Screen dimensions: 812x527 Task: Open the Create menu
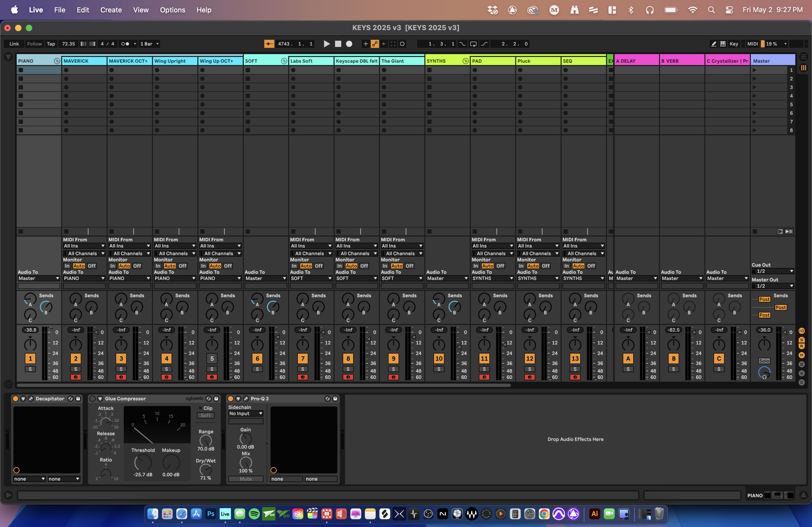[111, 10]
